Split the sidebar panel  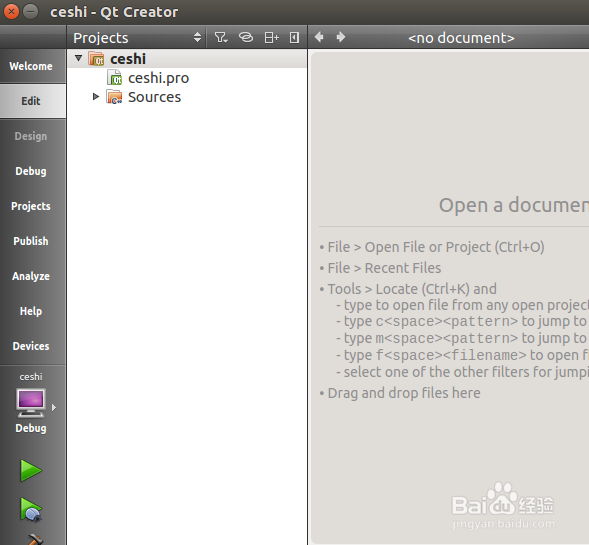(x=271, y=38)
